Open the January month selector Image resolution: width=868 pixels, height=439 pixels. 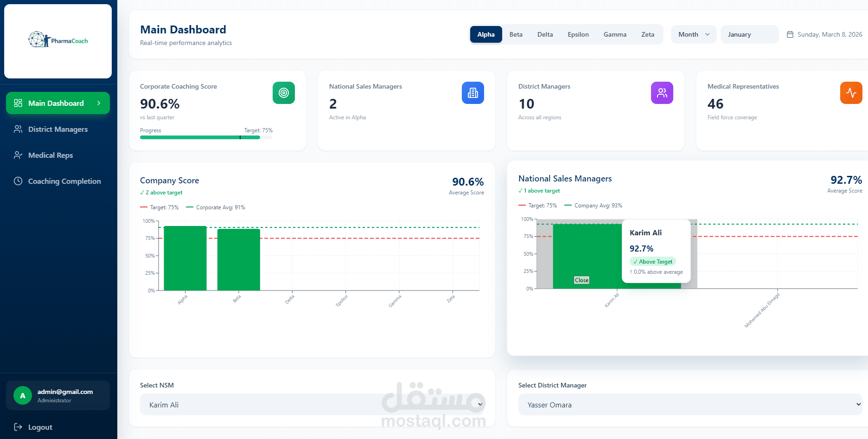(749, 34)
